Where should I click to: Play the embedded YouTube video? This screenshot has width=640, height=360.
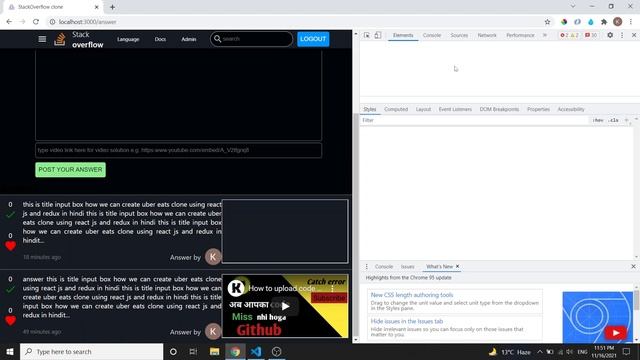point(285,306)
